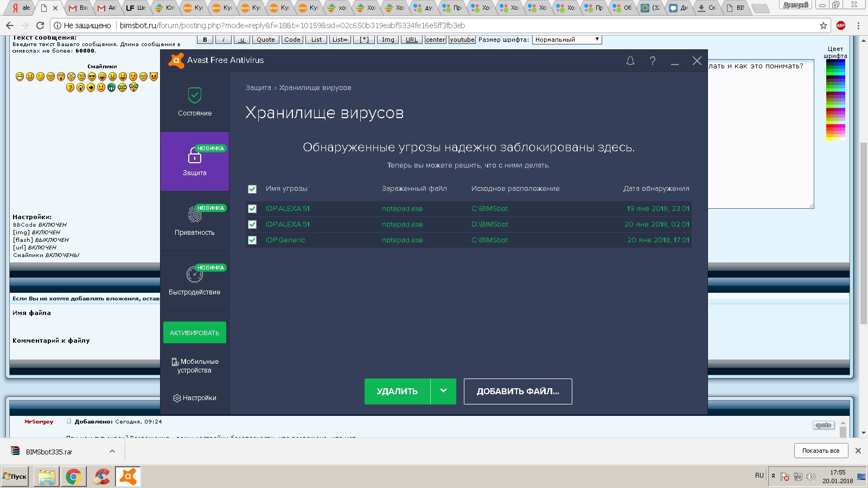Open the Быстродействие gauge section
Image resolution: width=868 pixels, height=488 pixels.
(195, 281)
